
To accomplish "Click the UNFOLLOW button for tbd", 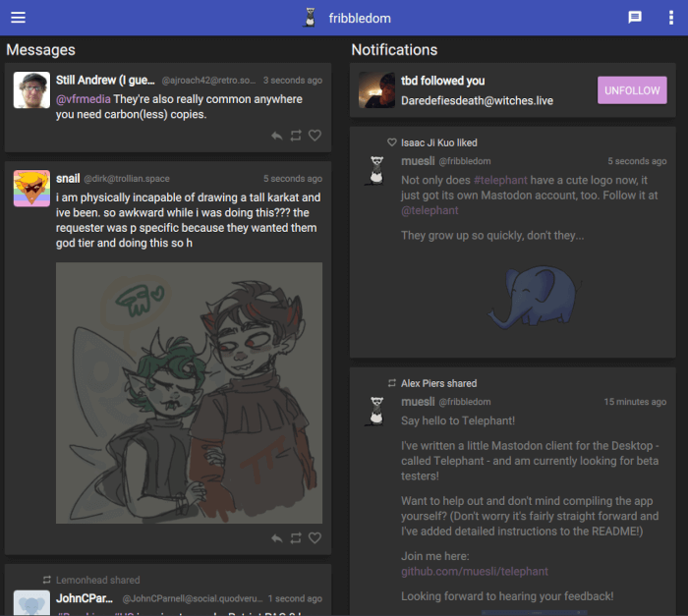I will pyautogui.click(x=632, y=90).
